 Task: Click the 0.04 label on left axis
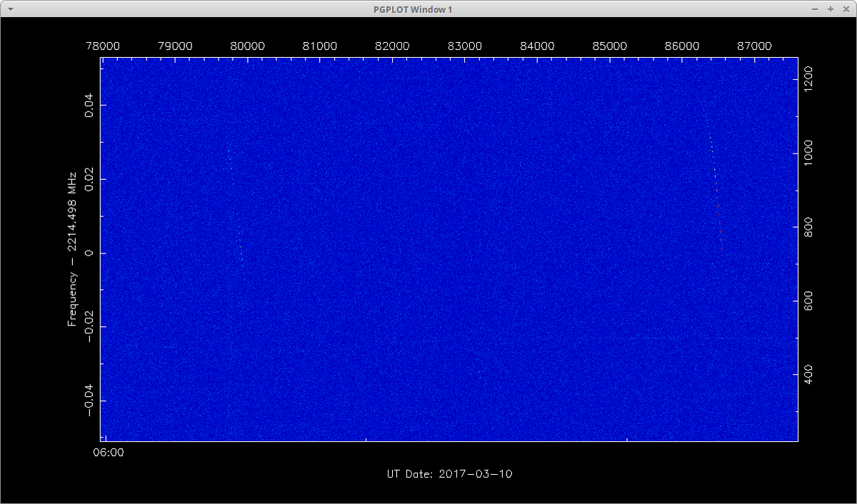[x=89, y=105]
